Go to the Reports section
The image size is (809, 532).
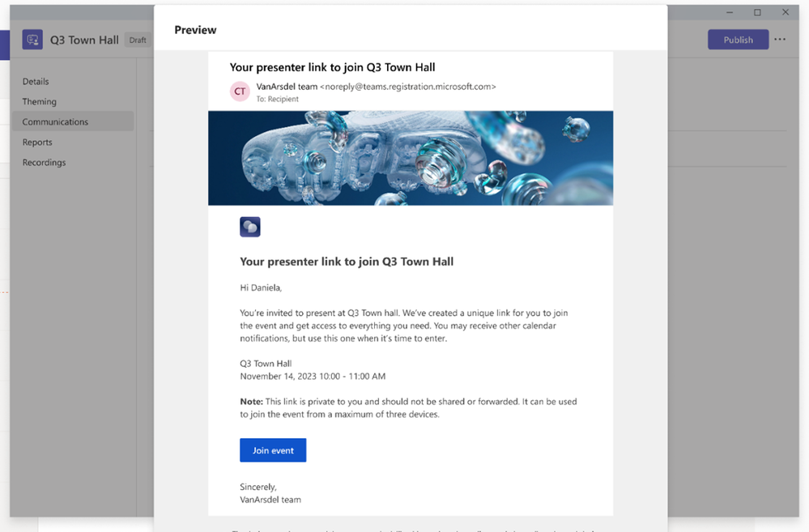37,143
